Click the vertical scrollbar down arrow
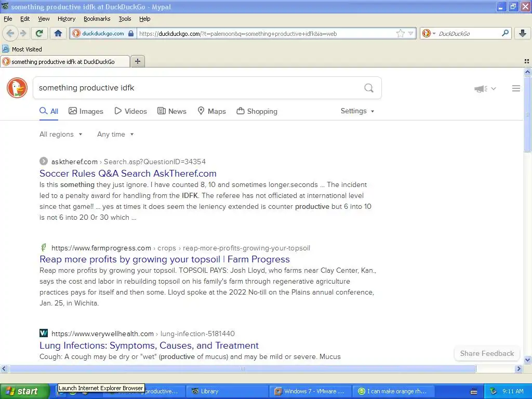This screenshot has height=399, width=532. click(527, 360)
